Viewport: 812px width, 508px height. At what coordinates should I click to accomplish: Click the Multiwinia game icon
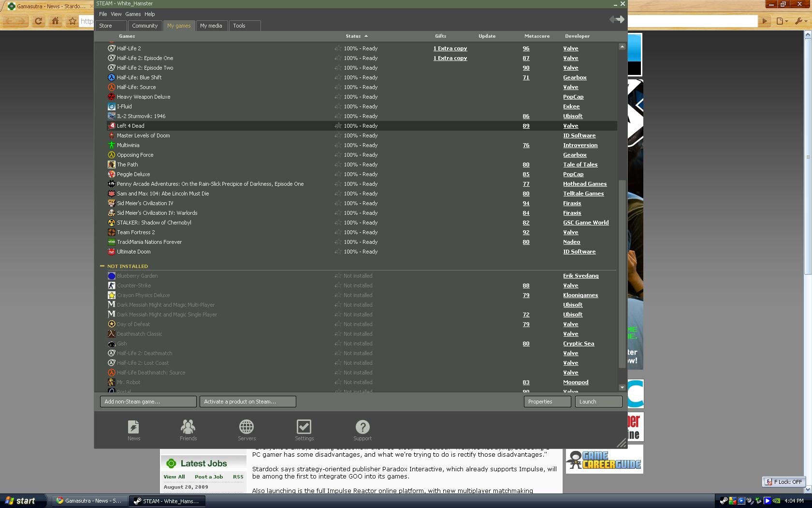(x=112, y=145)
